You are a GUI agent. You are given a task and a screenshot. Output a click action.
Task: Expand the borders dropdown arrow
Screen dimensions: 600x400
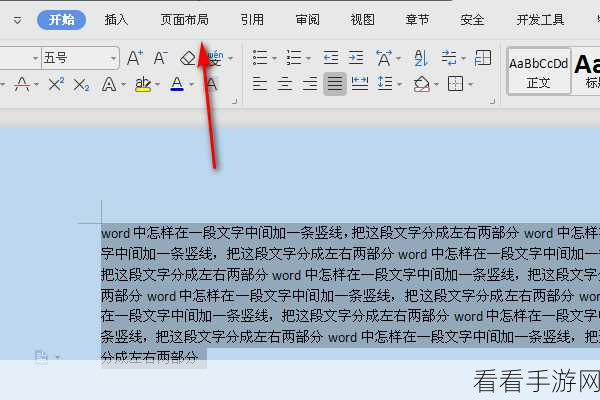click(470, 84)
